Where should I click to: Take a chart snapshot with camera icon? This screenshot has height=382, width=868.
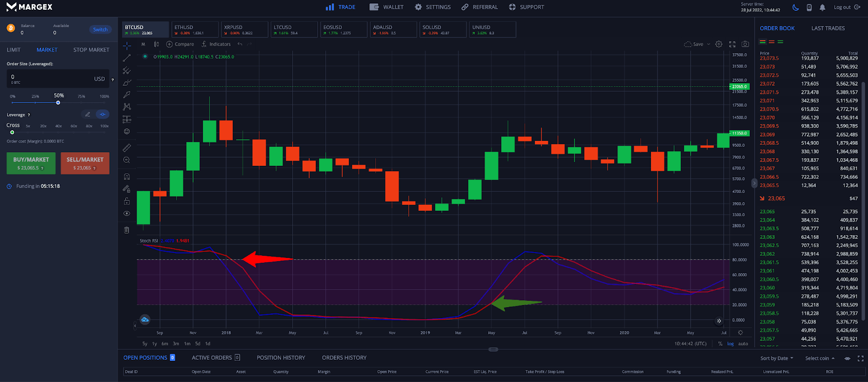click(745, 44)
